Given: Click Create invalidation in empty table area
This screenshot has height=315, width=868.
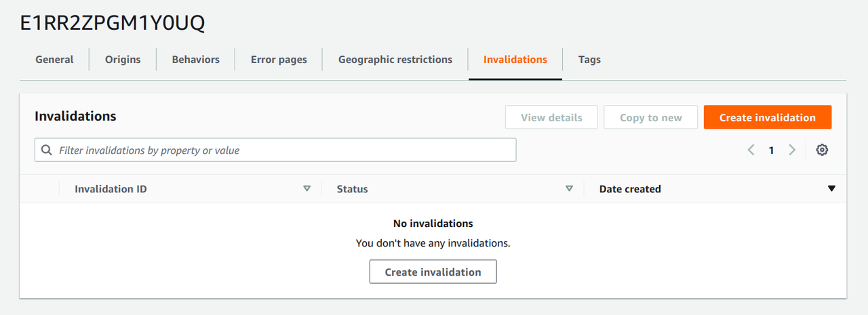Looking at the screenshot, I should [433, 272].
